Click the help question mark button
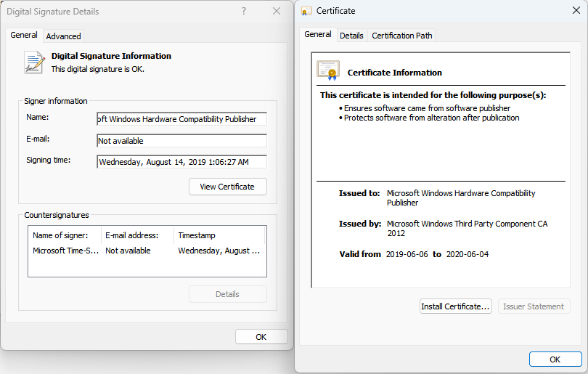The width and height of the screenshot is (588, 374). pos(243,12)
